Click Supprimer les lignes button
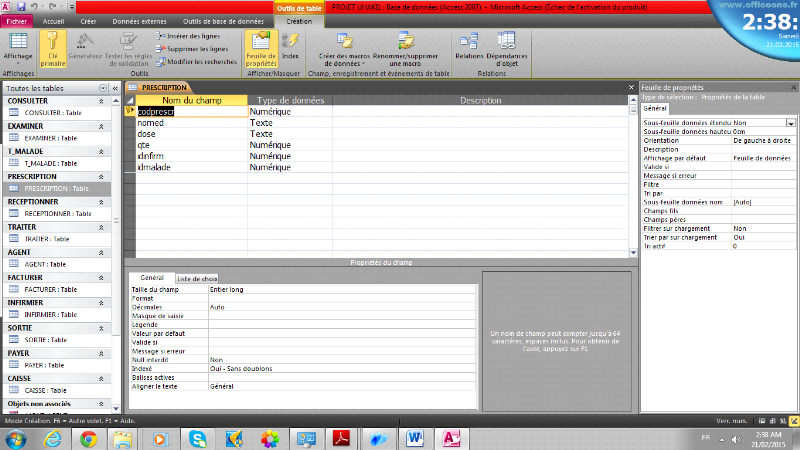 [x=192, y=49]
